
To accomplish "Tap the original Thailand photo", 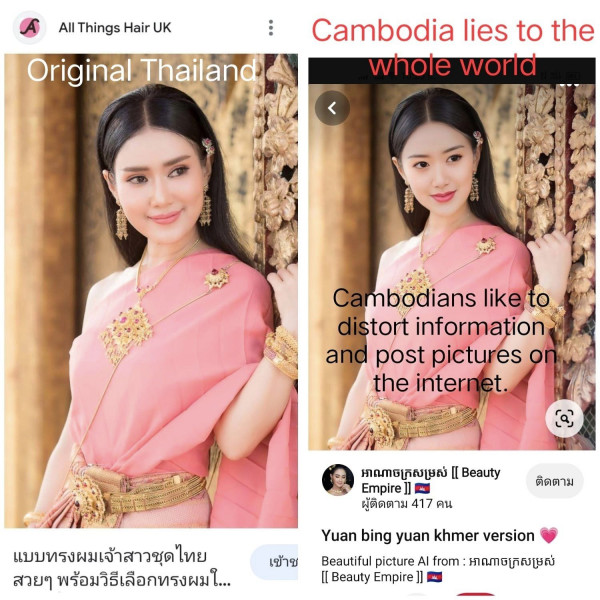I will [x=151, y=291].
